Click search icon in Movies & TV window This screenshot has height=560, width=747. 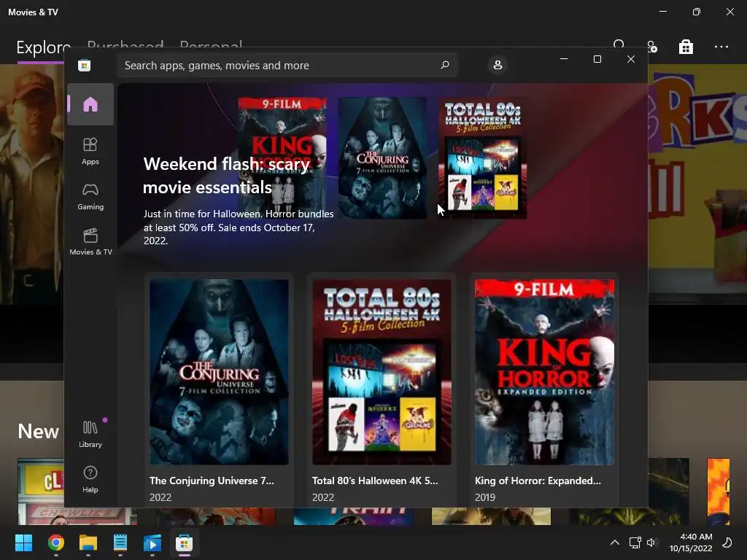pos(619,44)
